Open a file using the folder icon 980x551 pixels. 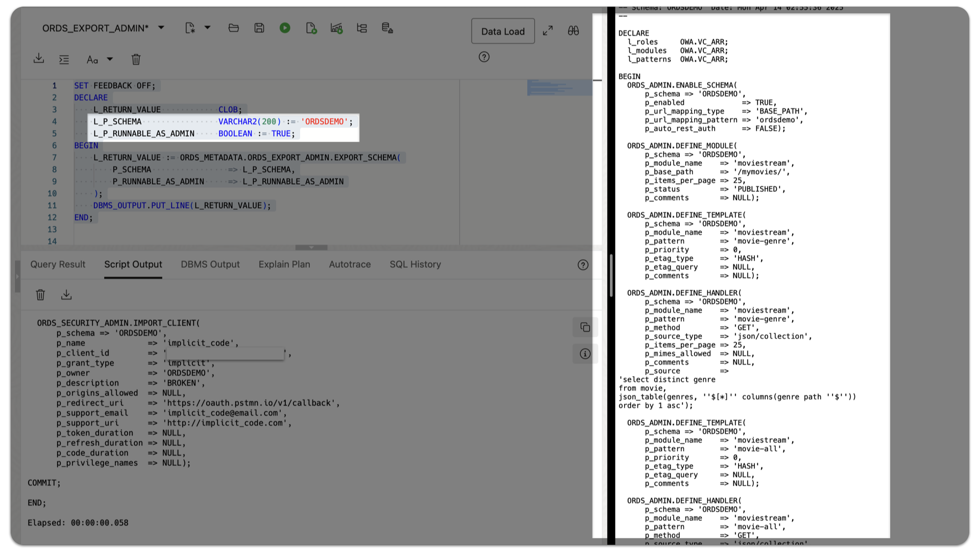pos(234,28)
